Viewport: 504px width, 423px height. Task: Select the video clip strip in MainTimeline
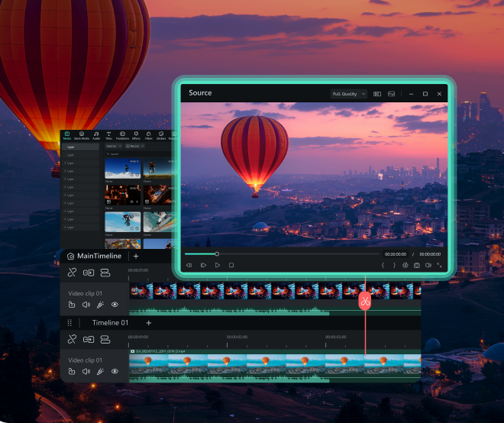(x=275, y=291)
